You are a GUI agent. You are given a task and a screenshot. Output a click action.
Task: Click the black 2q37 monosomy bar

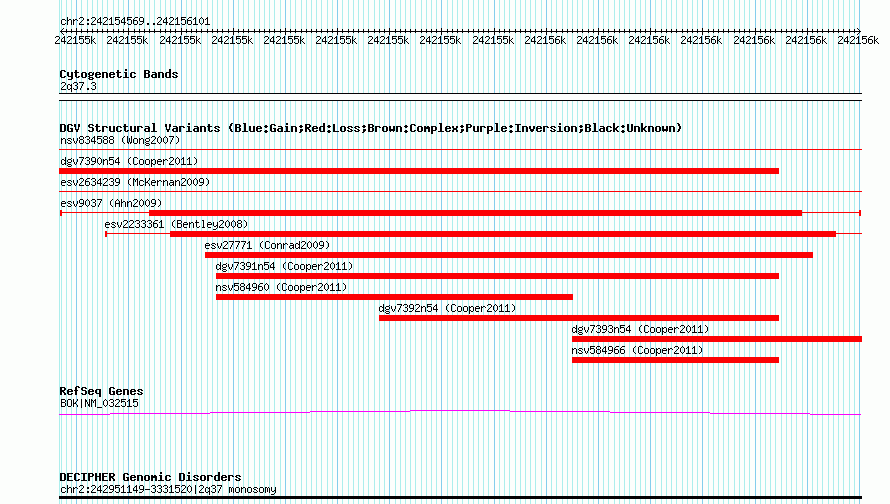(460, 498)
